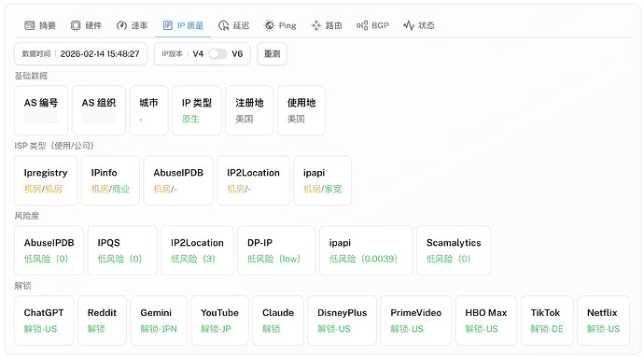Click the 速率 speed gauge icon
Viewport: 644px width, 357px height.
pyautogui.click(x=121, y=25)
